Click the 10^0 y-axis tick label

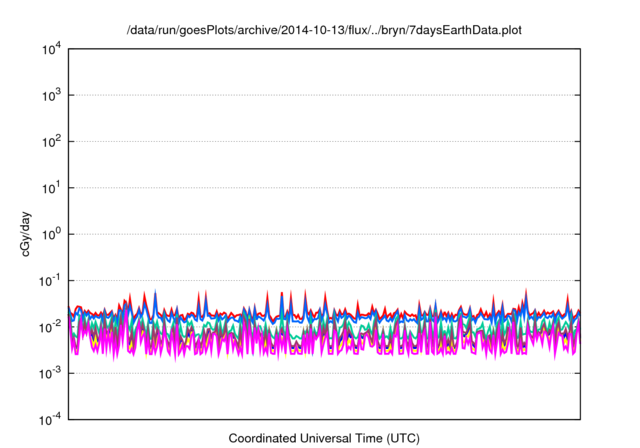51,235
